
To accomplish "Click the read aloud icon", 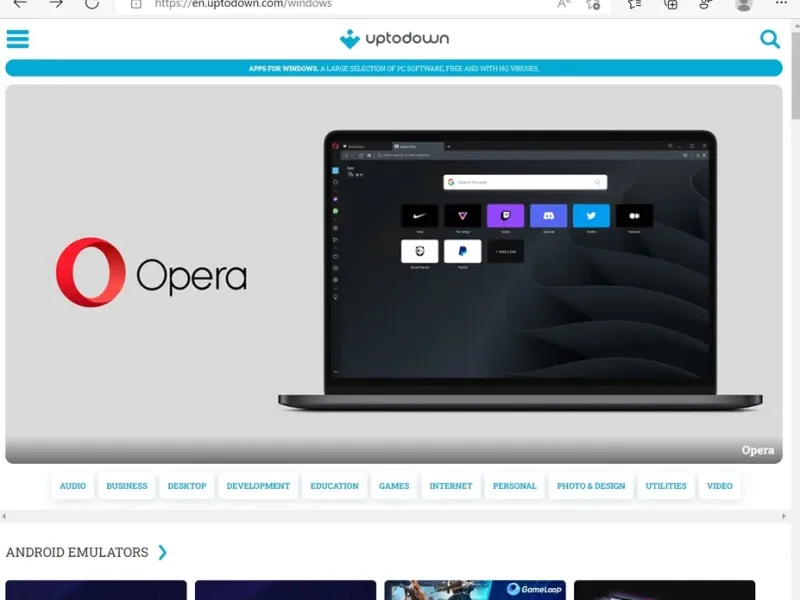I will pos(563,4).
